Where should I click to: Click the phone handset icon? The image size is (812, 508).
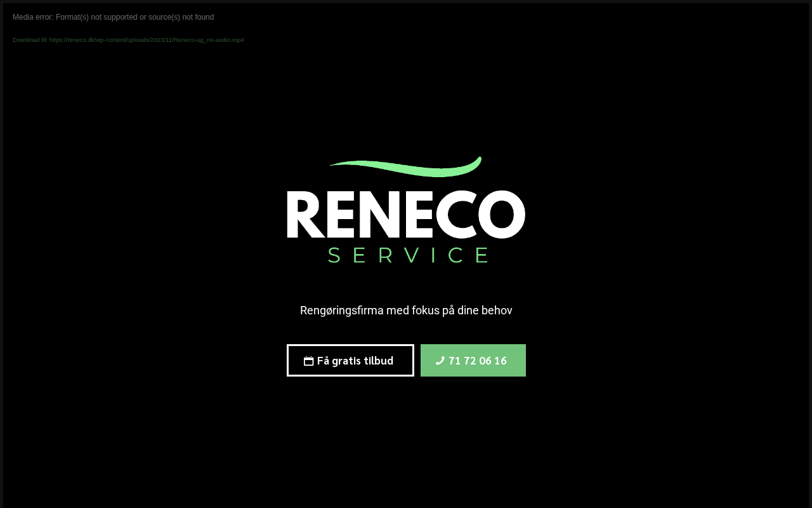click(440, 361)
